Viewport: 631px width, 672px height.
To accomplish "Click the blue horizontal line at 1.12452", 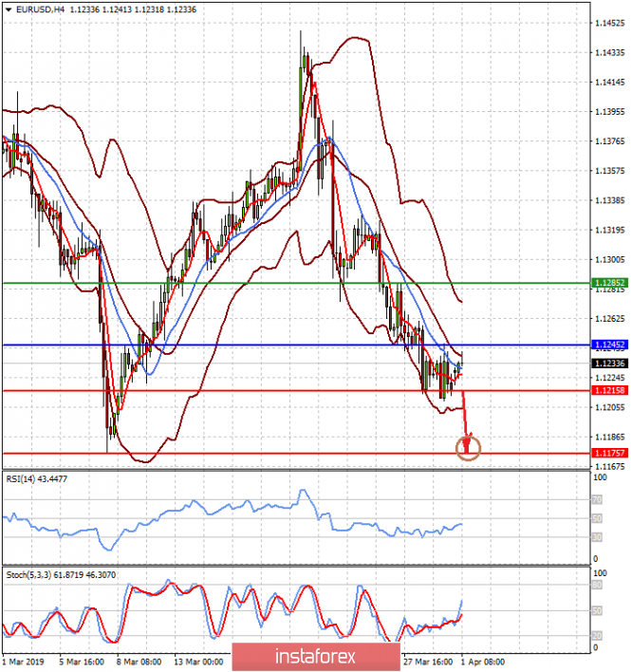I will [x=296, y=345].
